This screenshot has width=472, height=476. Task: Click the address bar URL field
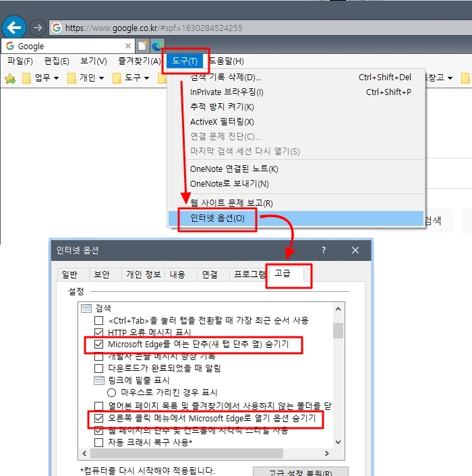coord(260,28)
